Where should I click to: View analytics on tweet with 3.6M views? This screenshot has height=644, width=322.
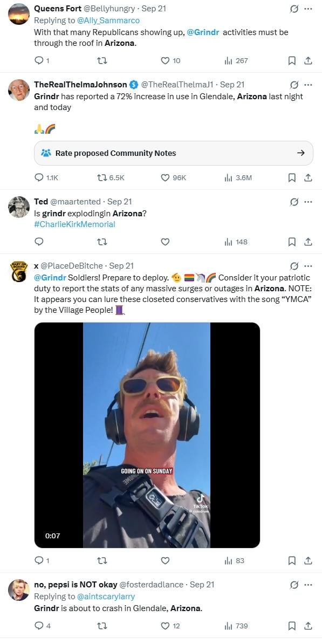click(x=238, y=177)
